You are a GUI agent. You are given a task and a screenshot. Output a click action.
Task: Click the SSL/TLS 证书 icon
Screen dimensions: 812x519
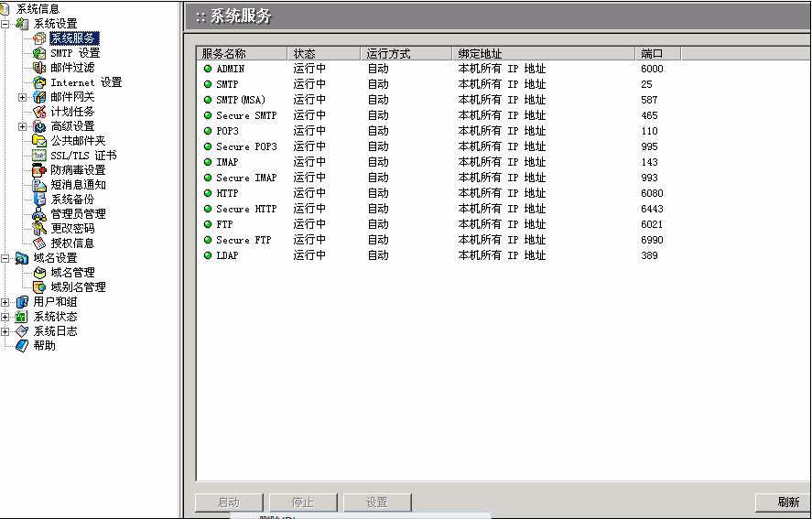click(39, 156)
